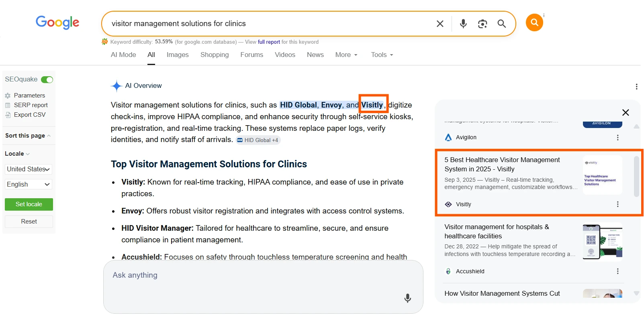Screen dimensions: 644x323
Task: Clear the search query with the X icon
Action: tap(440, 24)
